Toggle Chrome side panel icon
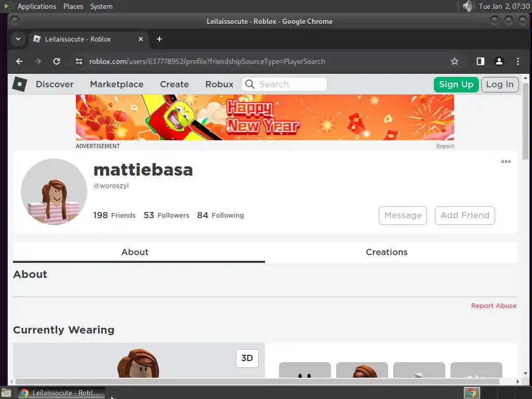Screen dimensions: 532x399 pyautogui.click(x=481, y=61)
